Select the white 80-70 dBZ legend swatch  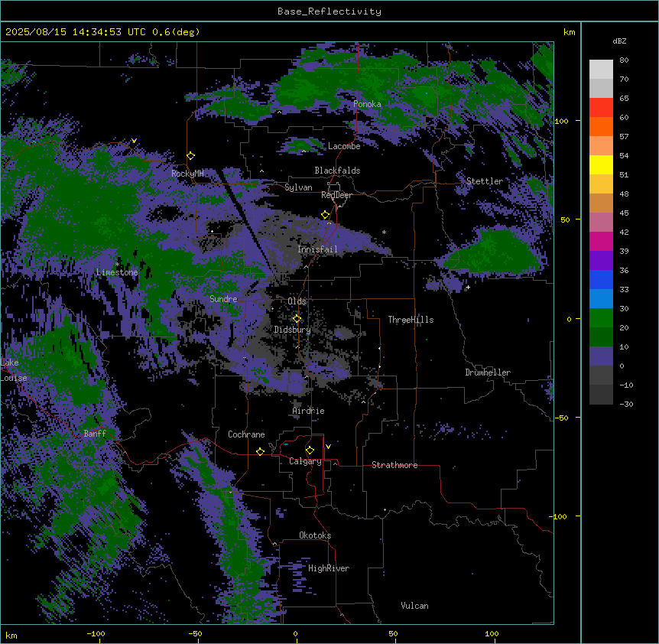tap(601, 70)
